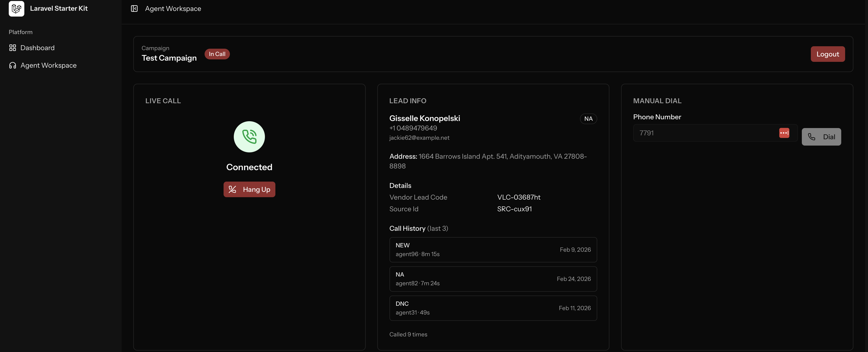The height and width of the screenshot is (352, 868).
Task: Click the Source Id label
Action: (404, 209)
